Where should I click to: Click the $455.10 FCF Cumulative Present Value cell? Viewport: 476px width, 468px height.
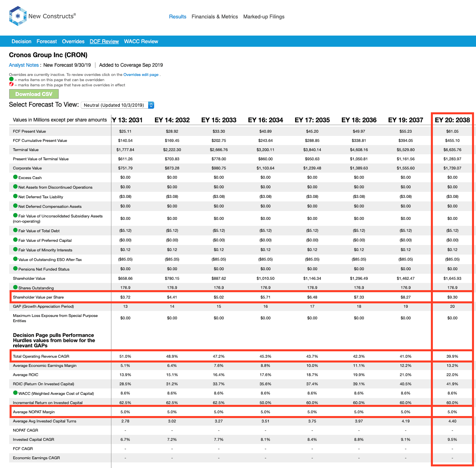click(x=452, y=140)
